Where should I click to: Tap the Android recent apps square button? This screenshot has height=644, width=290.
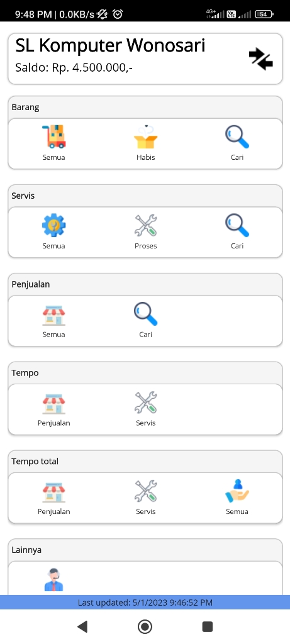click(208, 626)
